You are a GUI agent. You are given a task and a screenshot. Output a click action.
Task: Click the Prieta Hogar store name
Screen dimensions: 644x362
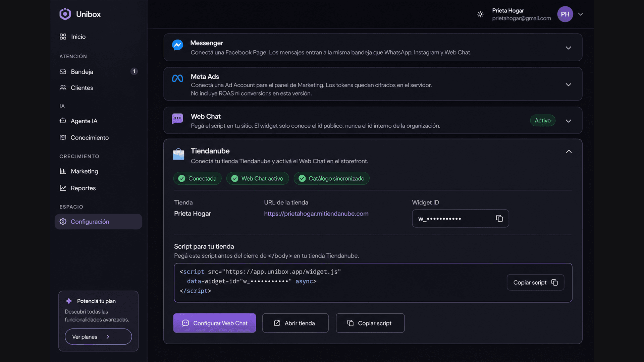pyautogui.click(x=193, y=214)
